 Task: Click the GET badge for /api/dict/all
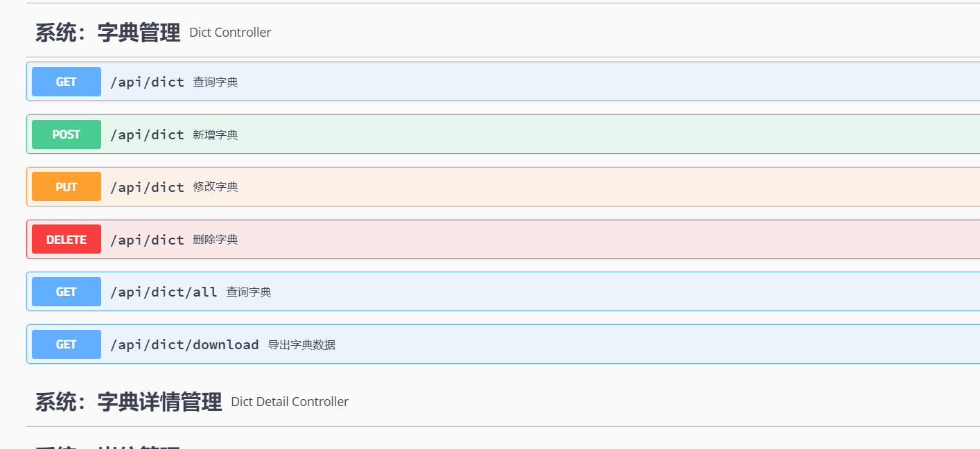pyautogui.click(x=67, y=292)
